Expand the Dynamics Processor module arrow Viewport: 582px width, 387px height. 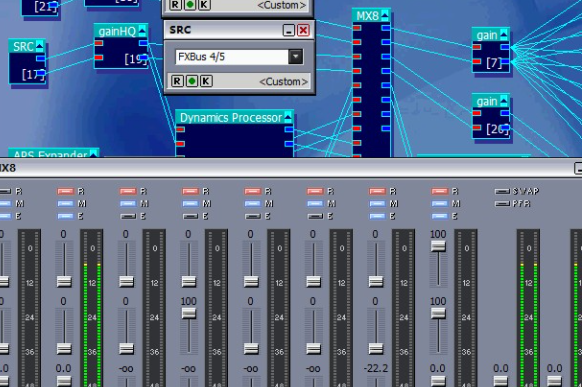(288, 117)
